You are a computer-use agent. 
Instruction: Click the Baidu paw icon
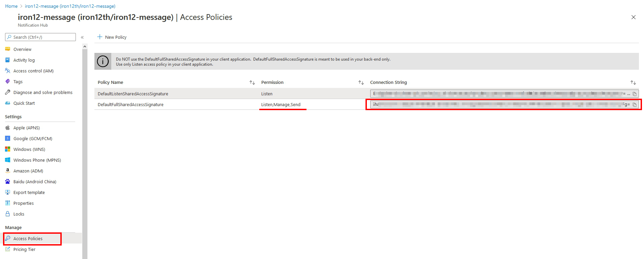pyautogui.click(x=7, y=182)
